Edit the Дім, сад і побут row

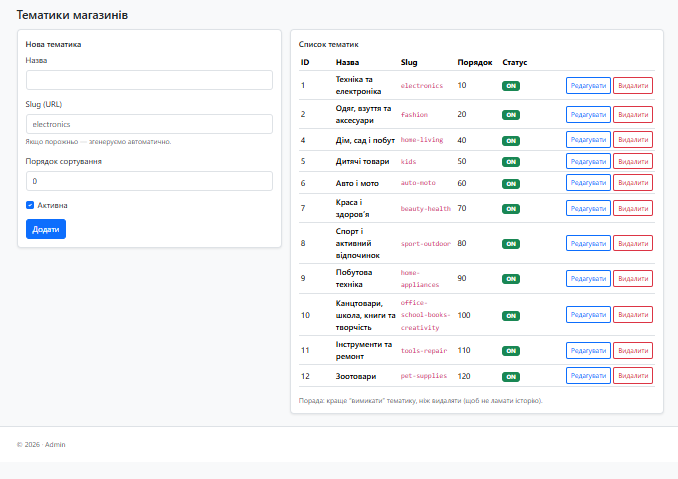click(x=588, y=140)
